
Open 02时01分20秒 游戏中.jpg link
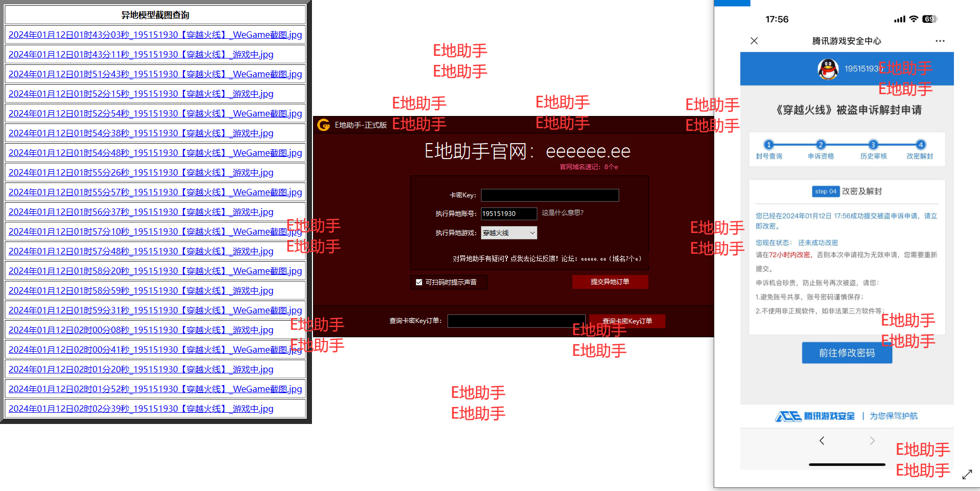coord(141,369)
